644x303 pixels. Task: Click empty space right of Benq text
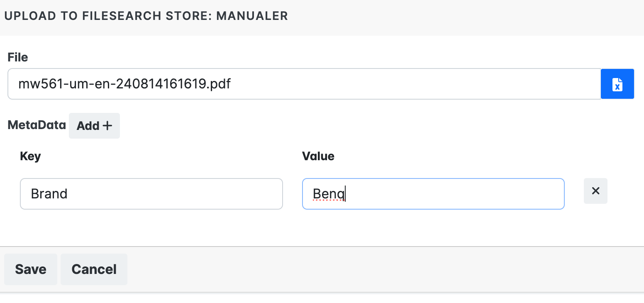(456, 194)
